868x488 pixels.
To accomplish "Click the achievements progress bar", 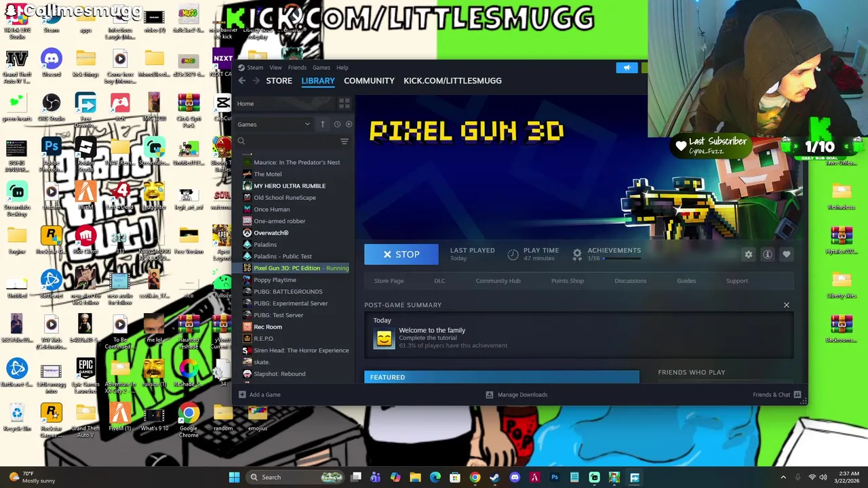I will point(621,258).
